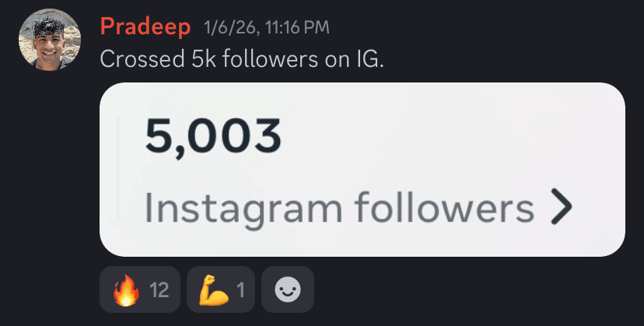Screen dimensions: 644x326
Task: Open Pradeep's profile avatar picture
Action: pos(50,41)
